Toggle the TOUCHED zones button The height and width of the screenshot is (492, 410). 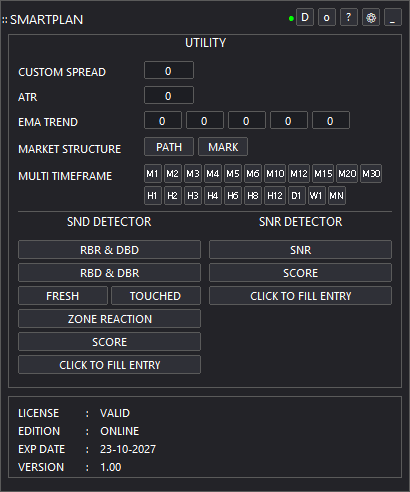tap(156, 296)
